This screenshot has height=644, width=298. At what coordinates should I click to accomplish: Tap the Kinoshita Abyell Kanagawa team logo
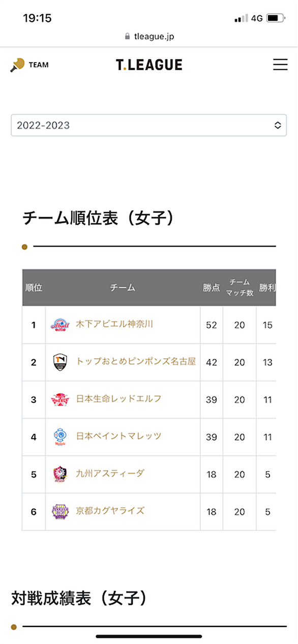[59, 325]
